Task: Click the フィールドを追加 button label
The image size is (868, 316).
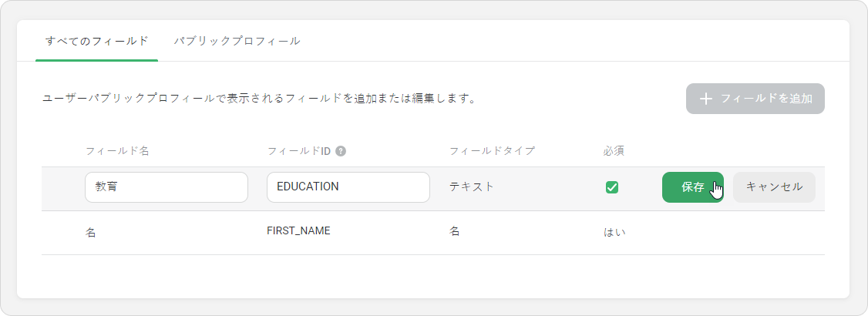Action: (x=766, y=99)
